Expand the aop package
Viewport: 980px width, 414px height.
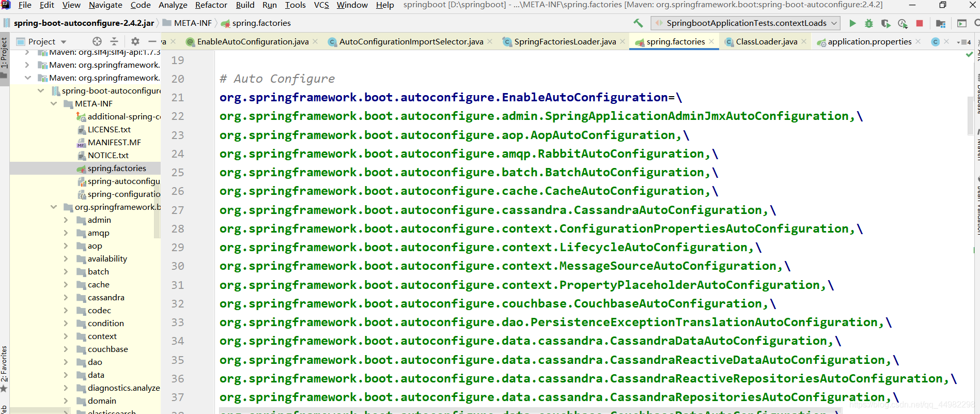click(x=66, y=246)
